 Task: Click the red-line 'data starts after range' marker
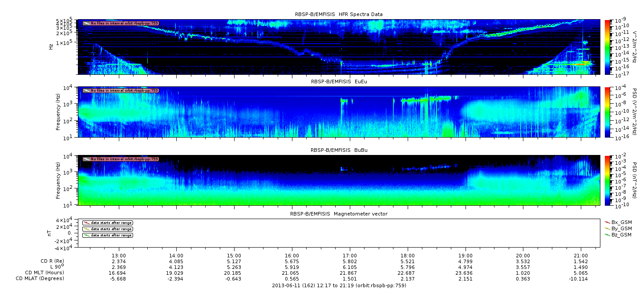pos(107,223)
